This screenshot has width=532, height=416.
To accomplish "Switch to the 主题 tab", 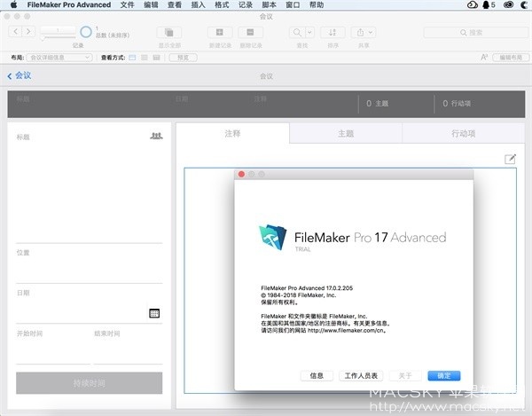I will click(346, 133).
